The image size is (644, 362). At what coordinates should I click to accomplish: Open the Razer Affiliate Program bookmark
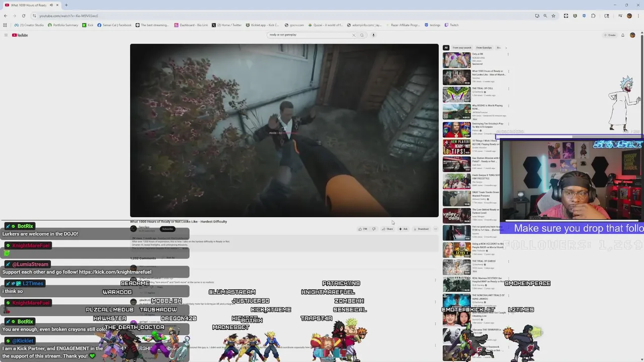click(404, 25)
